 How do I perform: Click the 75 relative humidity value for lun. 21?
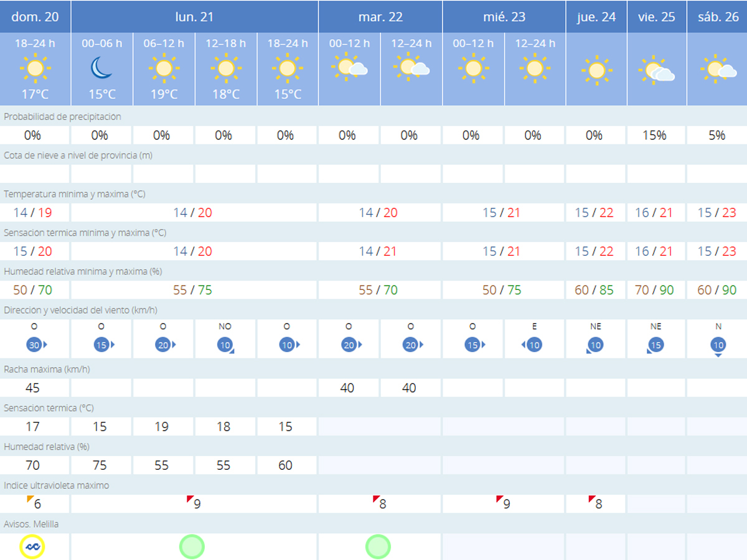tap(100, 465)
